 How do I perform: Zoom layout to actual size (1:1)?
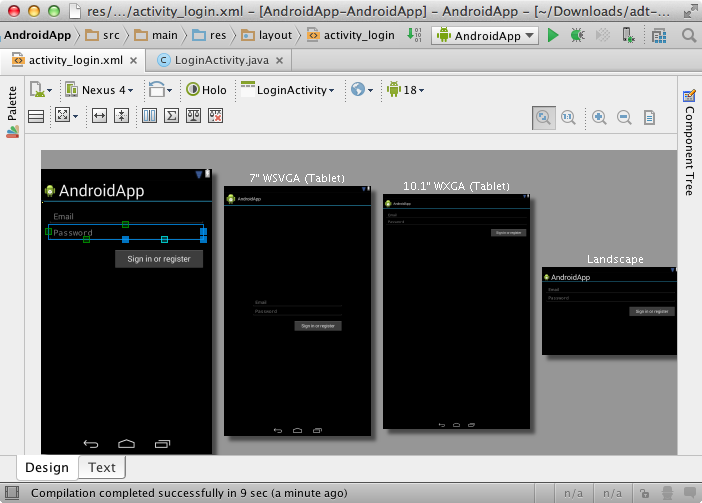click(568, 117)
